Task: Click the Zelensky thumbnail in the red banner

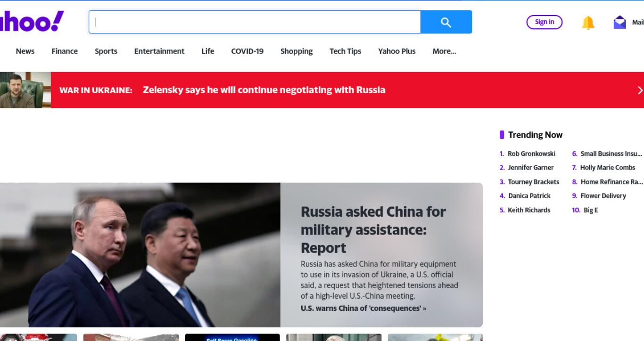Action: 25,90
